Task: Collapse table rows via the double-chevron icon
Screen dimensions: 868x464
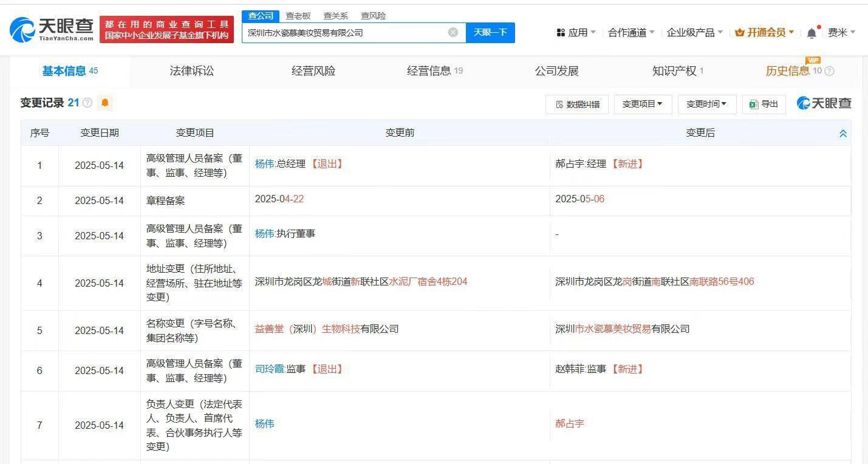Action: [843, 132]
